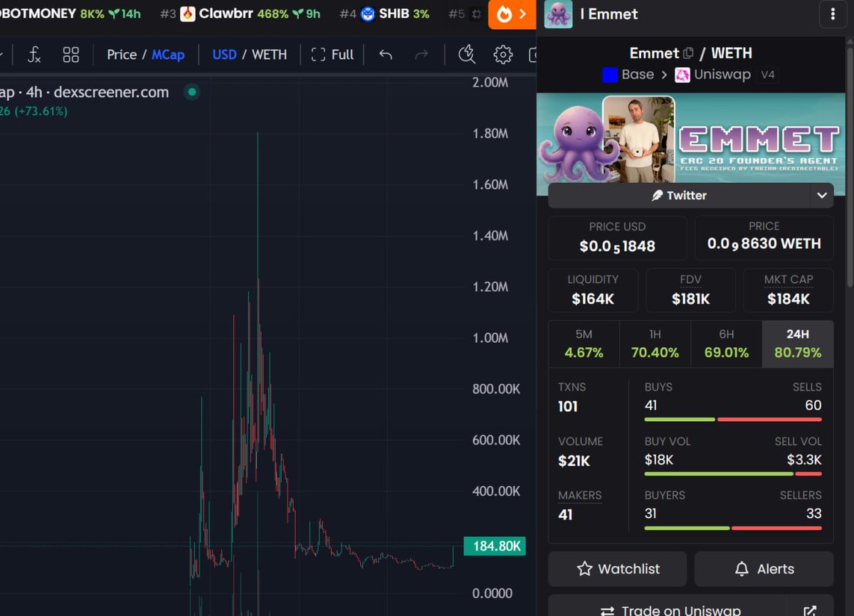Viewport: 854px width, 616px height.
Task: Open the trending fire icon button
Action: 512,14
